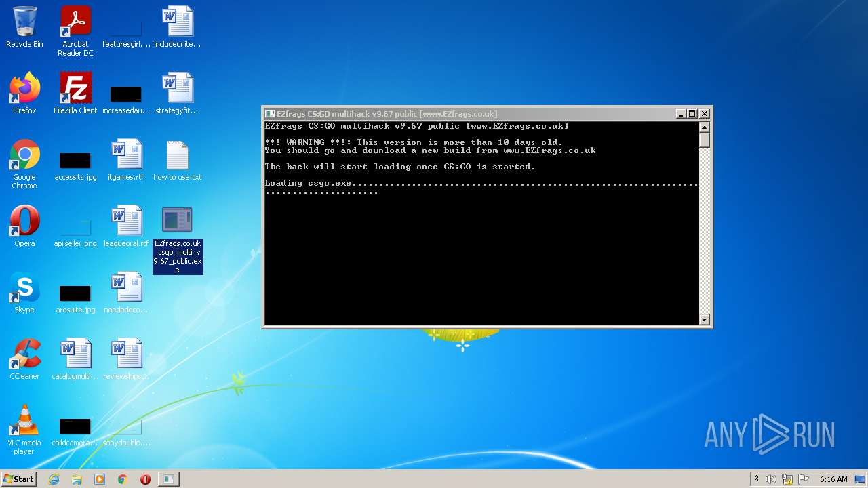This screenshot has width=868, height=488.
Task: Select how to use.txt file
Action: tap(177, 160)
